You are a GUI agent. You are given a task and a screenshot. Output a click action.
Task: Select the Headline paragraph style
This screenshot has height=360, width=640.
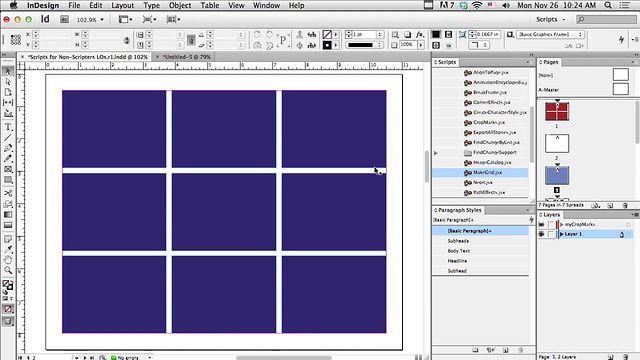click(481, 261)
